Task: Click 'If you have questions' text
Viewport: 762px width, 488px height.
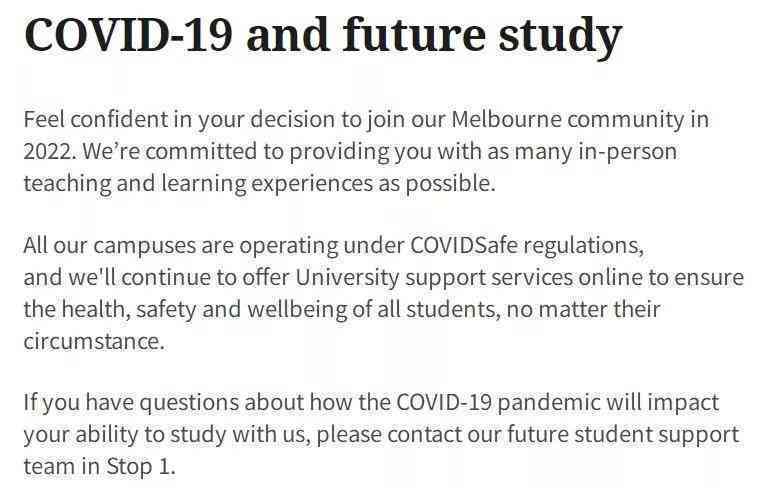Action: coord(131,403)
